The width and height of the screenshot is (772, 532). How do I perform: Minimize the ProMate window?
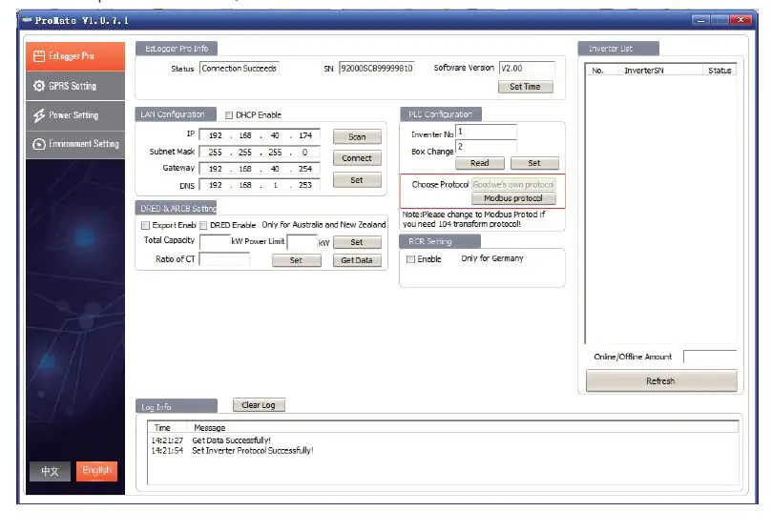tap(700, 20)
